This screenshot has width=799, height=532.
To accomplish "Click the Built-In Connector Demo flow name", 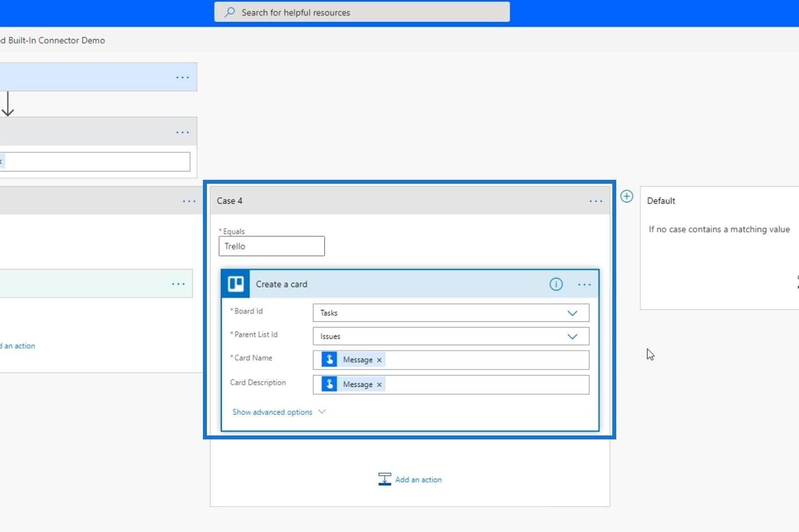I will (x=53, y=40).
